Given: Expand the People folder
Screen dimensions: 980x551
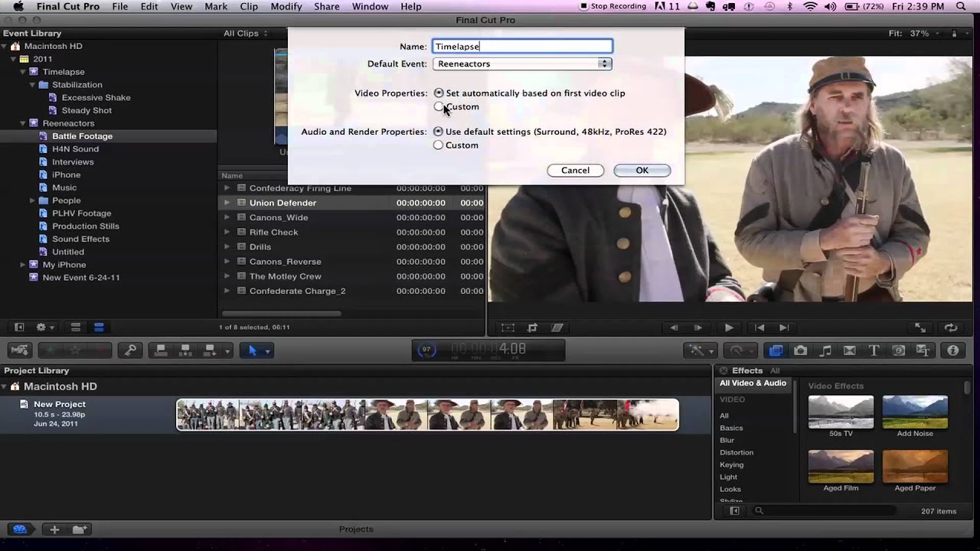Looking at the screenshot, I should 32,201.
